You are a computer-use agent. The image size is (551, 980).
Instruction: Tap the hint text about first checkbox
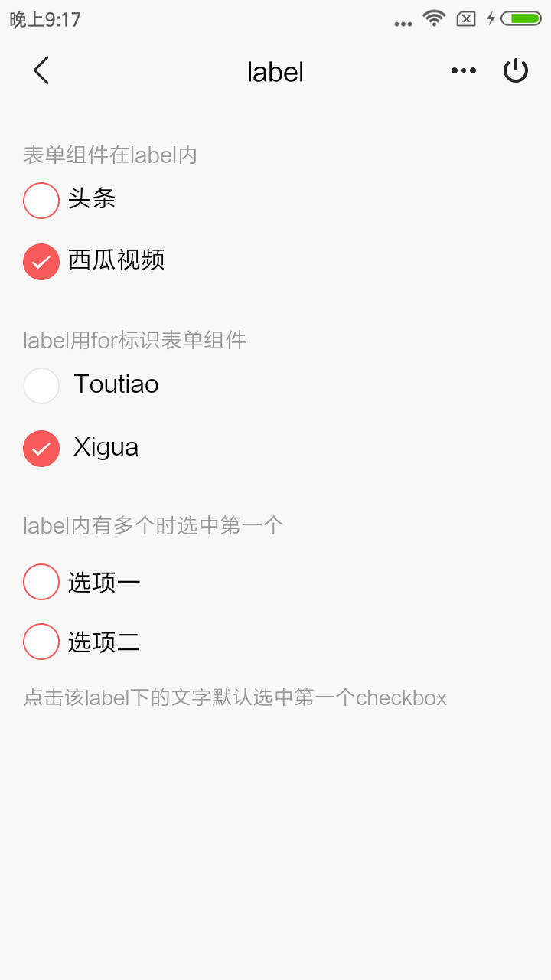(235, 698)
